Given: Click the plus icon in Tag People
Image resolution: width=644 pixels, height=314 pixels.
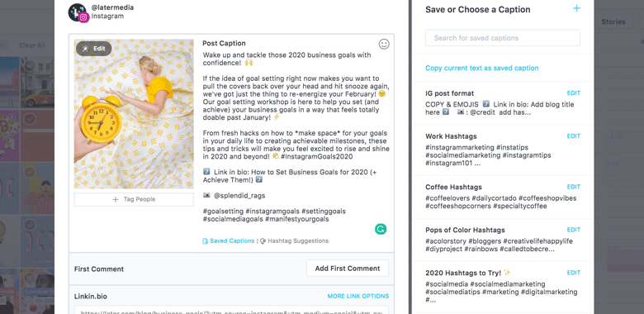Looking at the screenshot, I should [x=116, y=199].
